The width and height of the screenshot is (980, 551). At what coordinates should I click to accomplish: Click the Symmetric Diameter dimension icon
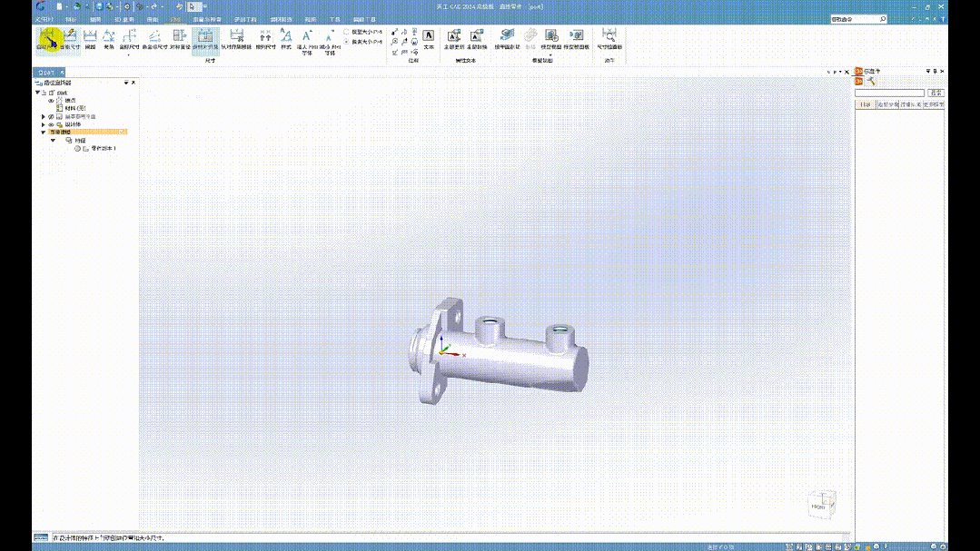pos(179,38)
